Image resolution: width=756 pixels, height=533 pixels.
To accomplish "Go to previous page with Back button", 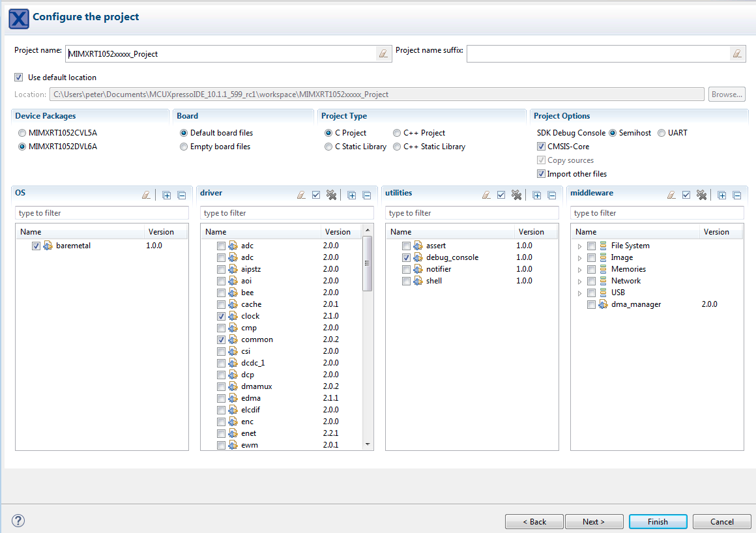I will tap(534, 521).
